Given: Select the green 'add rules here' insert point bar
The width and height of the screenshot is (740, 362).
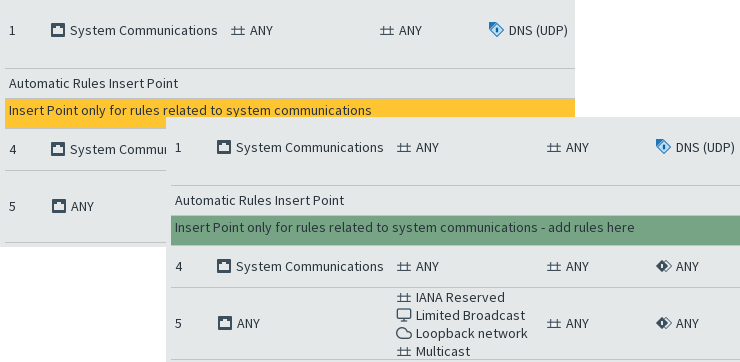Looking at the screenshot, I should [455, 228].
